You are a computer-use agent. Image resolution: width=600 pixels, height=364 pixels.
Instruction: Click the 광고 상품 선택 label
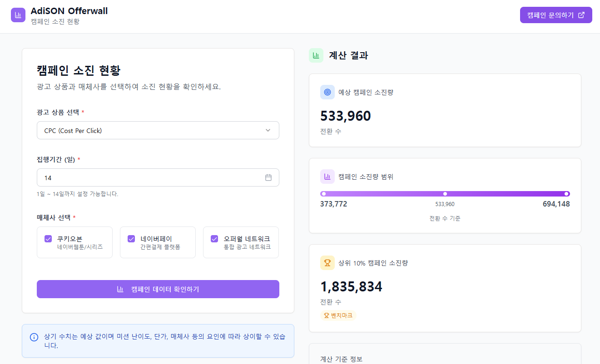(x=58, y=112)
